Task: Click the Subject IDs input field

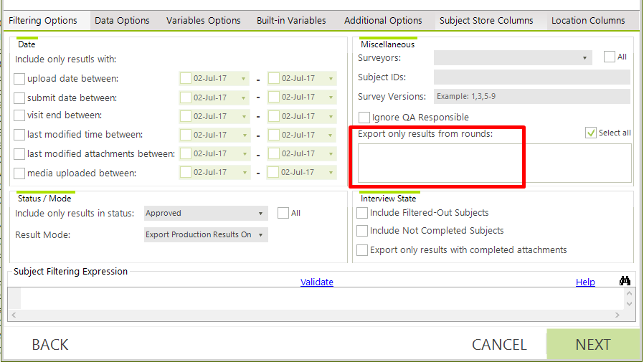Action: 532,77
